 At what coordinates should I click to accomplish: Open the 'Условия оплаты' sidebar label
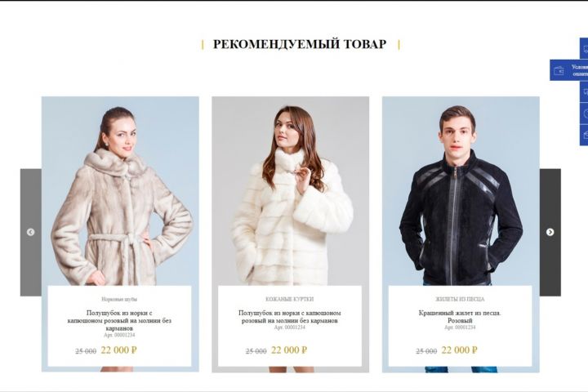click(x=579, y=70)
